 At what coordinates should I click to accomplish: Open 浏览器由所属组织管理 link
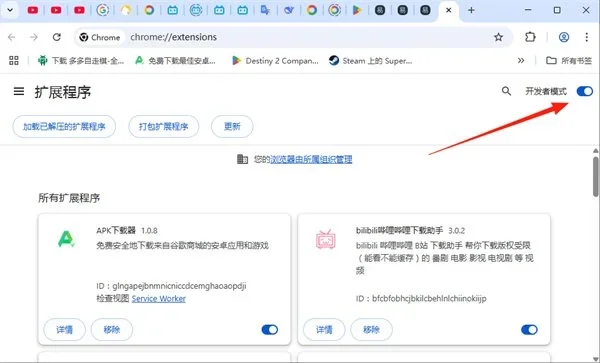click(x=311, y=159)
